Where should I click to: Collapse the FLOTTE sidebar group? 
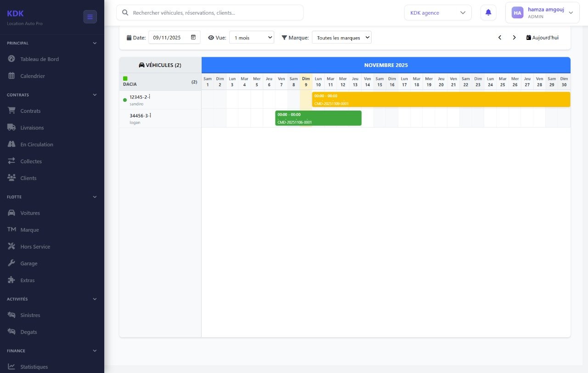95,197
